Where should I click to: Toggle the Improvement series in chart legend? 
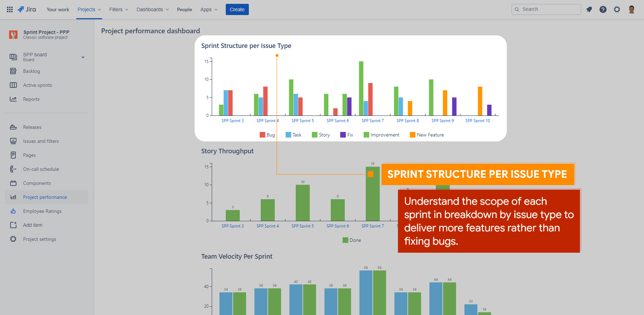click(x=381, y=135)
